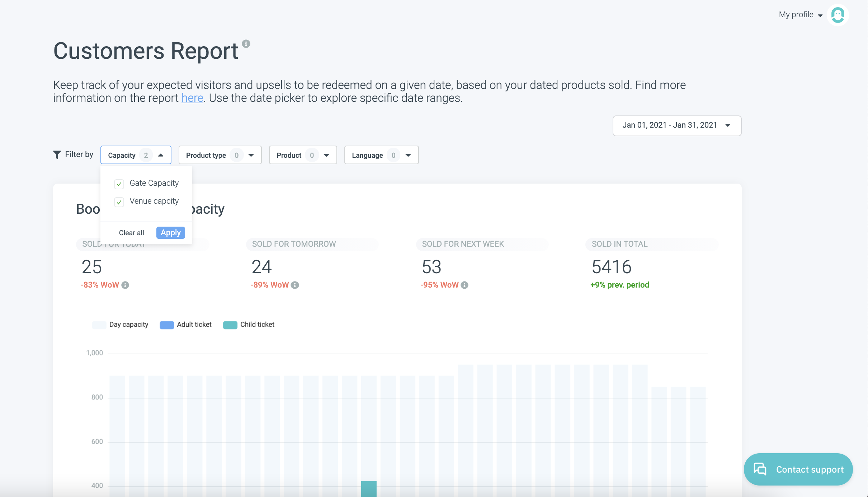Viewport: 868px width, 497px height.
Task: Click the Filter by funnel icon
Action: (x=57, y=155)
